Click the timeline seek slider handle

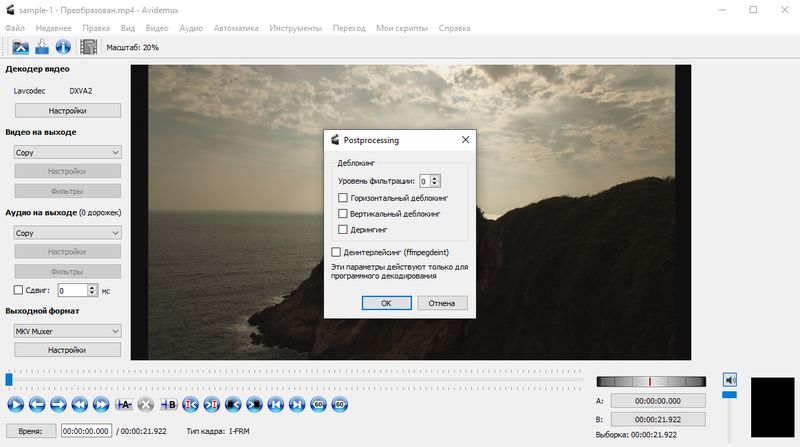[9, 379]
